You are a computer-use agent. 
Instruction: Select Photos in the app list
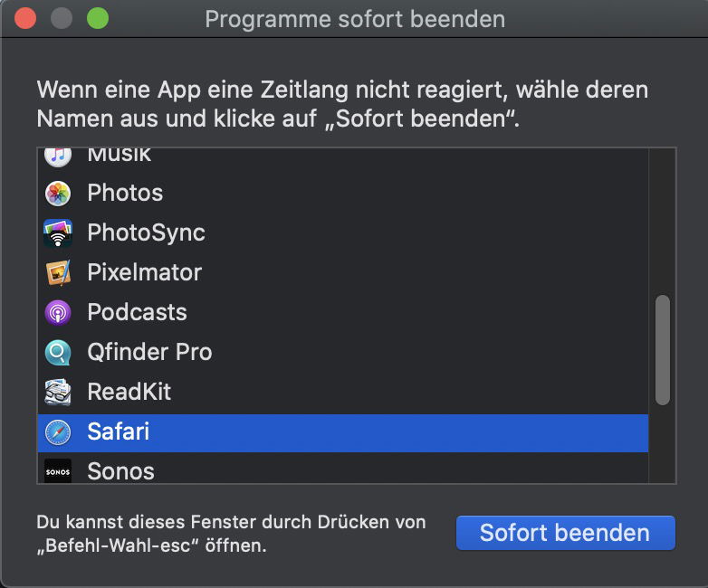click(x=343, y=194)
